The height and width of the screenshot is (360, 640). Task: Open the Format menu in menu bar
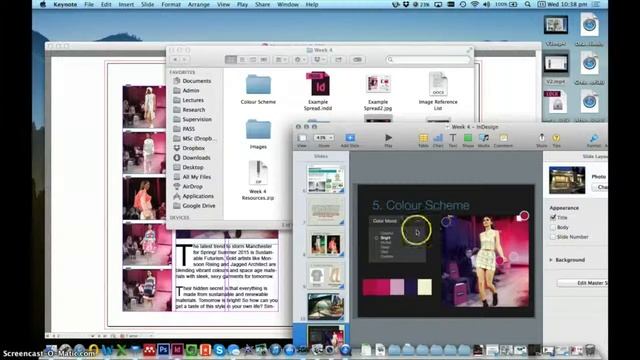[171, 4]
